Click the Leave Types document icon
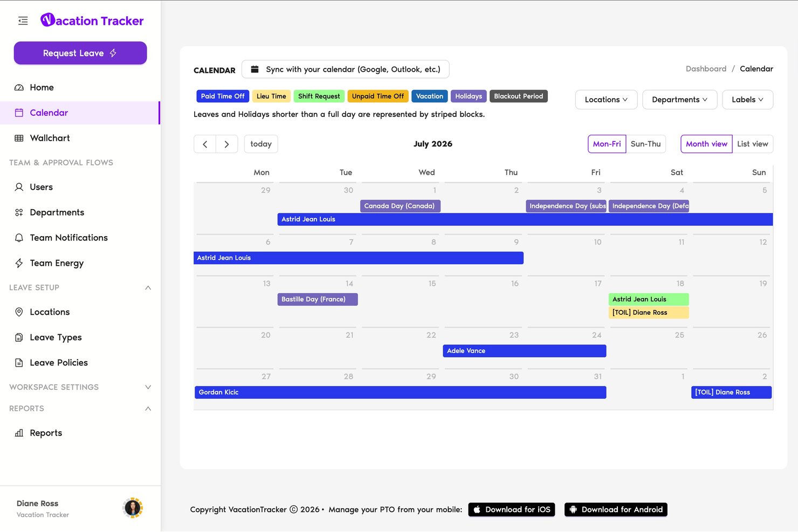 tap(19, 337)
